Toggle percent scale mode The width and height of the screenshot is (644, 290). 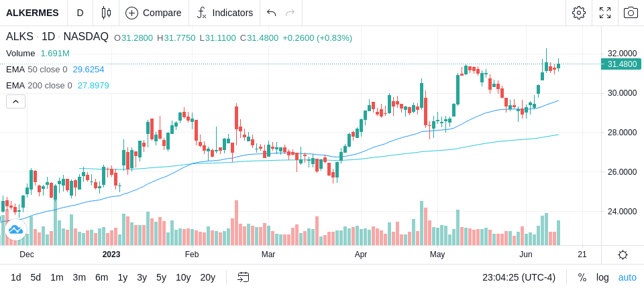[x=582, y=277]
